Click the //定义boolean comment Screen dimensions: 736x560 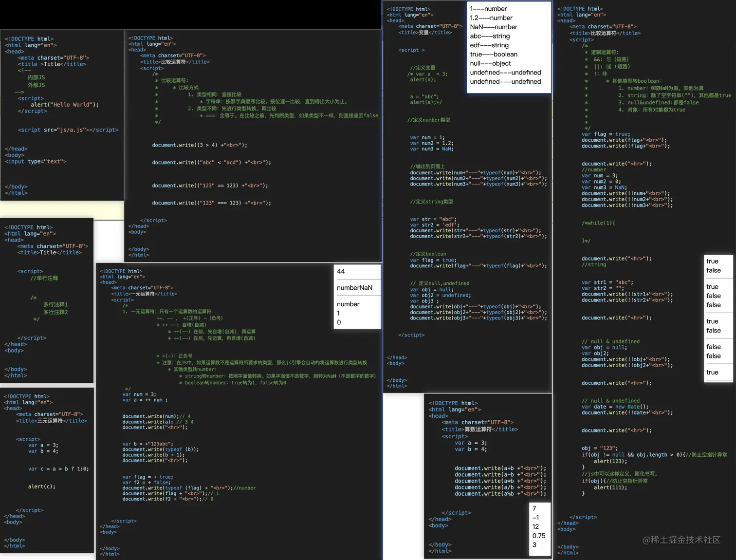point(428,254)
